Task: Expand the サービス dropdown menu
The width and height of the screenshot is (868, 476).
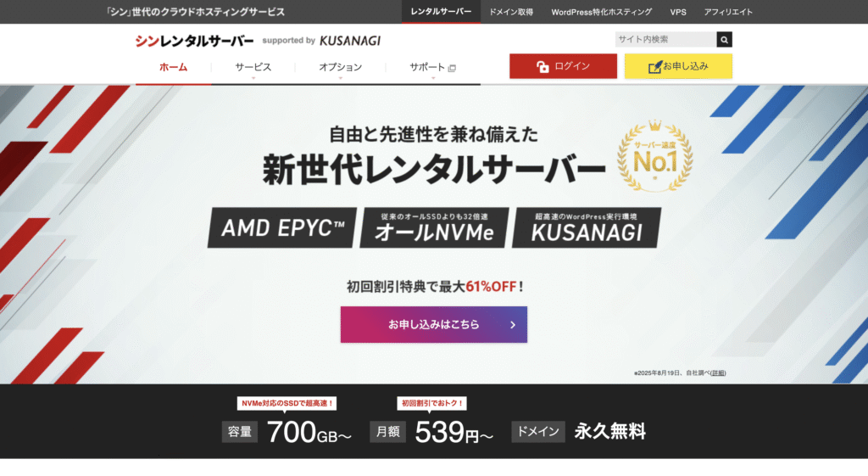Action: click(x=253, y=67)
